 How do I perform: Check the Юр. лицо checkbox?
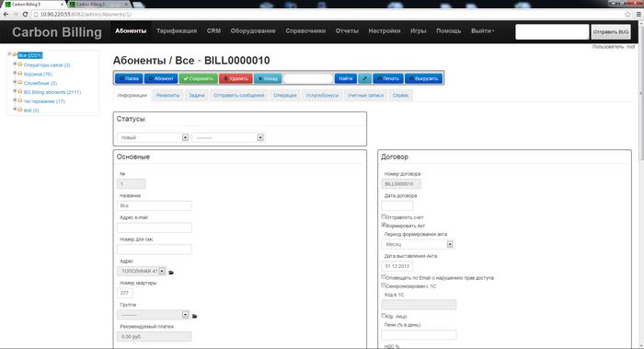pyautogui.click(x=384, y=315)
